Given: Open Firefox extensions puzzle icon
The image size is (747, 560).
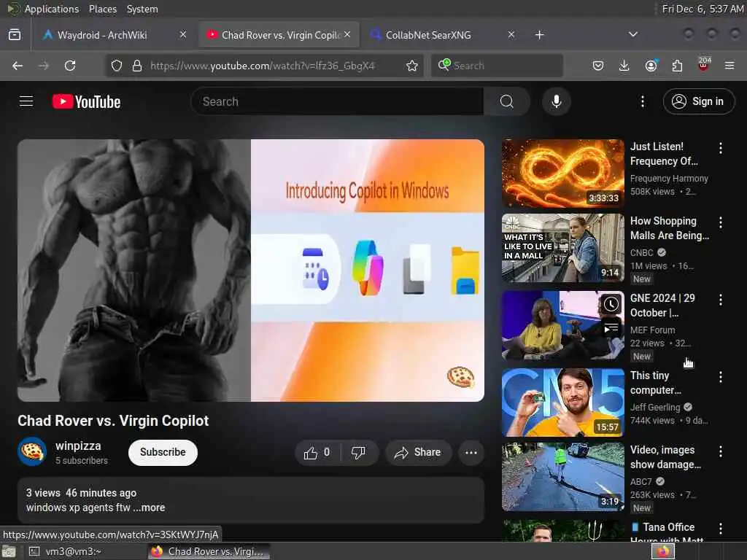Looking at the screenshot, I should (677, 66).
